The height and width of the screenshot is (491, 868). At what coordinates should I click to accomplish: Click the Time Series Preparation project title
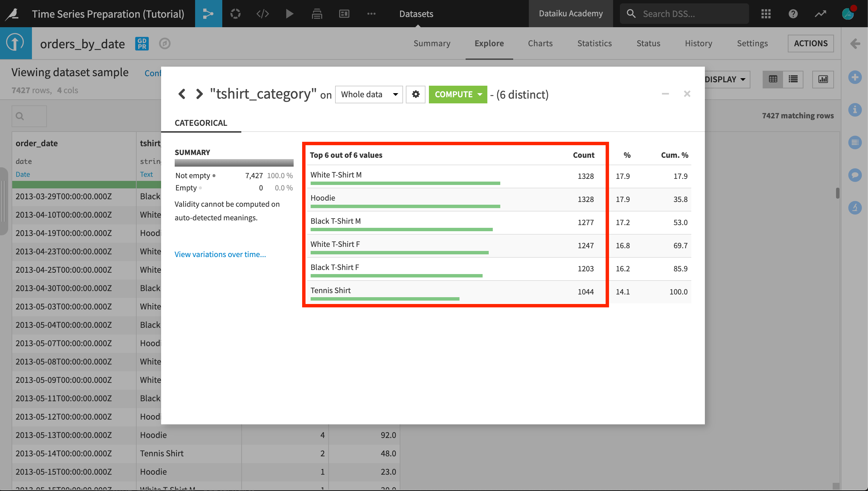(108, 14)
